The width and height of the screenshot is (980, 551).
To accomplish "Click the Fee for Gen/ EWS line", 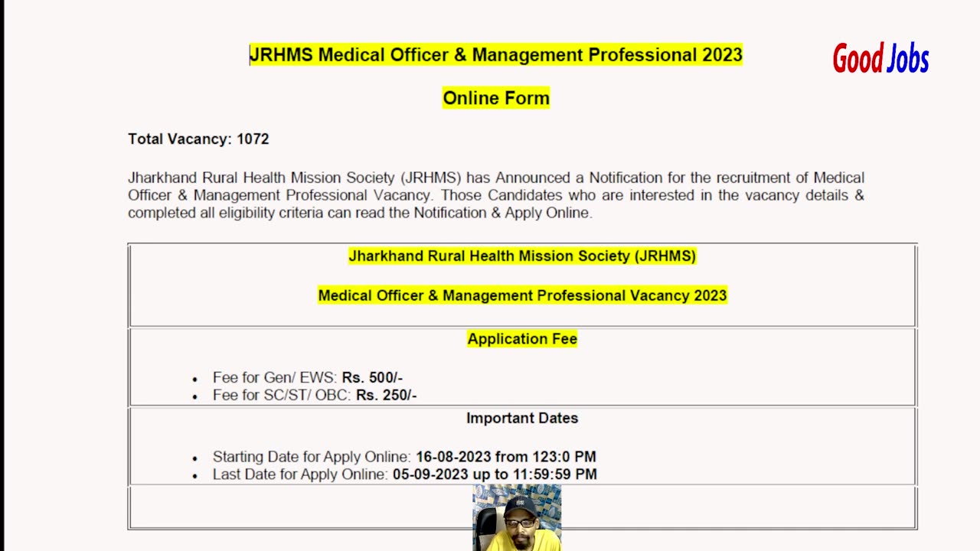I will (308, 378).
